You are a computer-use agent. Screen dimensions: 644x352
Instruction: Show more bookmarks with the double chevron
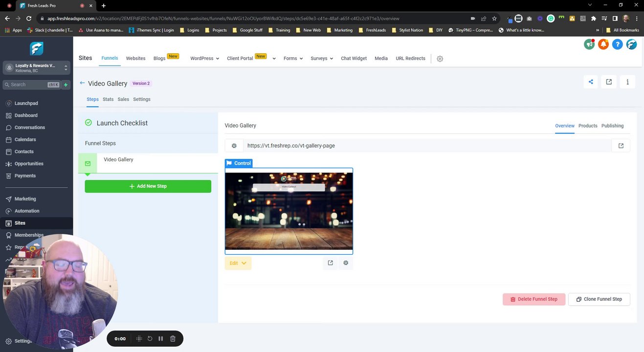[598, 30]
